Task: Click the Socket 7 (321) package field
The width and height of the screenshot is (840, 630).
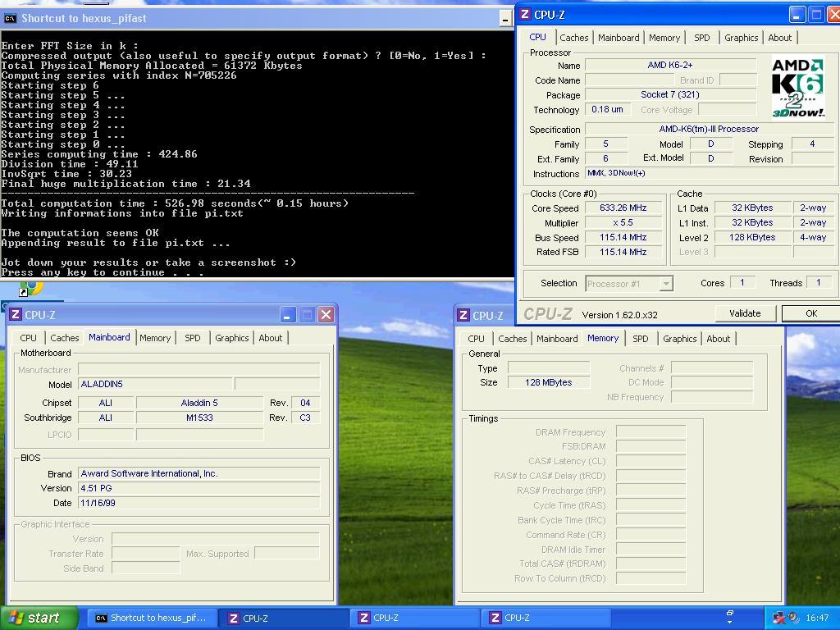Action: point(670,94)
